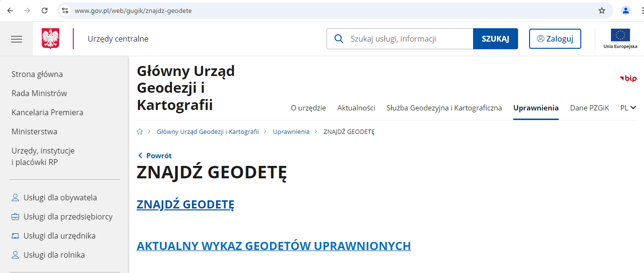Image resolution: width=644 pixels, height=273 pixels.
Task: Click the BIP logo icon
Action: click(x=628, y=78)
